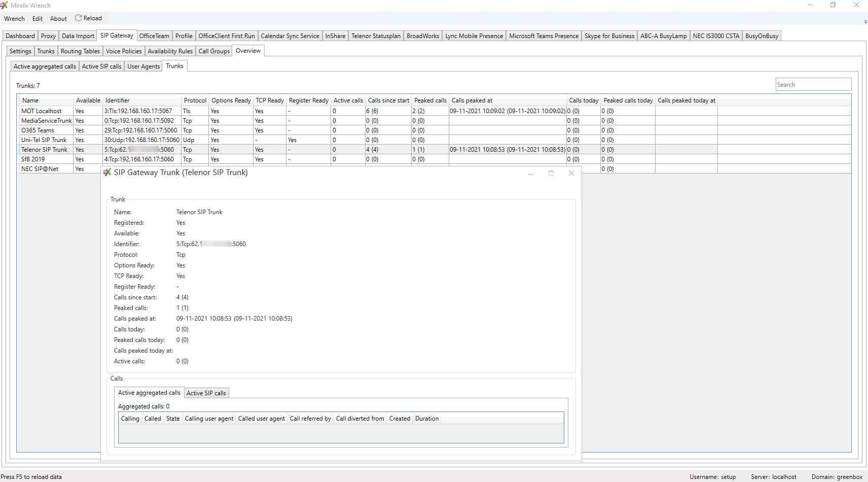Open the BroadWorks tab
The image size is (868, 482).
pos(423,36)
